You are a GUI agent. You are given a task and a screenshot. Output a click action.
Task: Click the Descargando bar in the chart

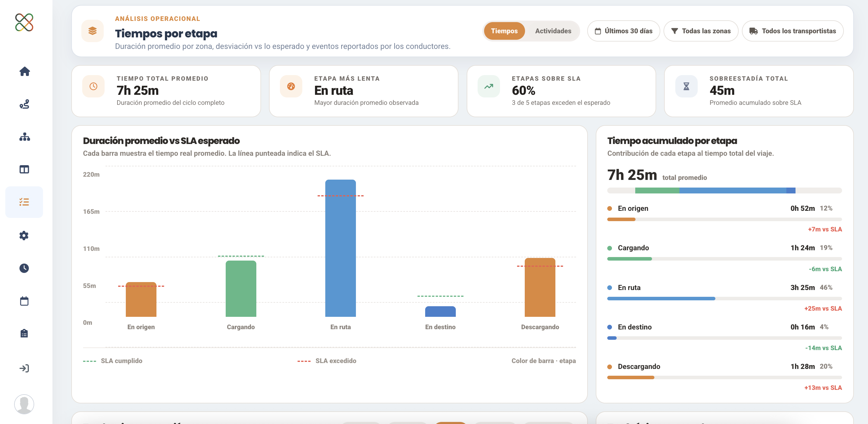click(x=540, y=287)
